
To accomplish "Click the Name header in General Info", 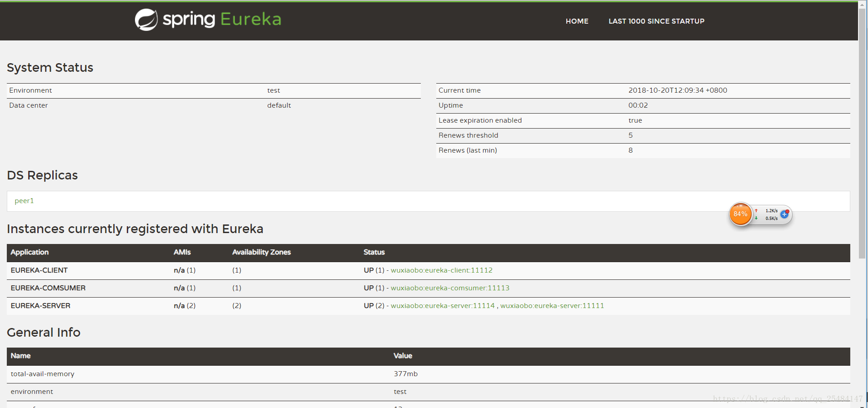I will 20,356.
